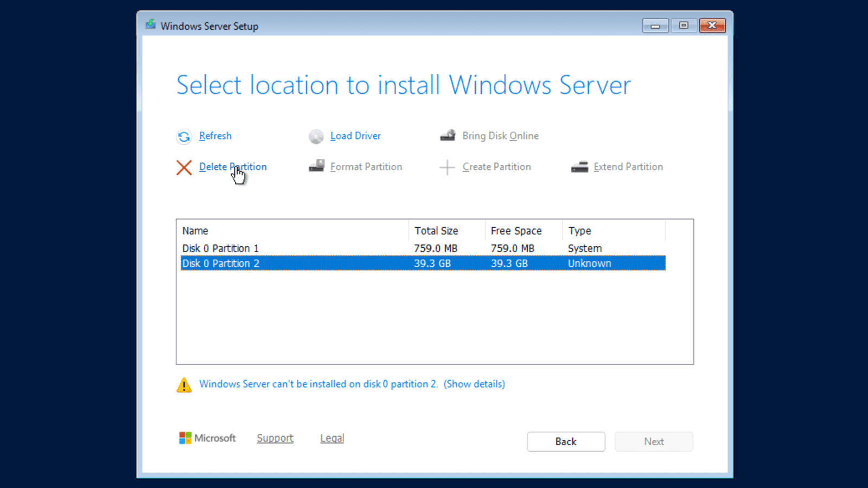This screenshot has height=488, width=868.
Task: Click the Load Driver disc icon
Action: coord(316,137)
